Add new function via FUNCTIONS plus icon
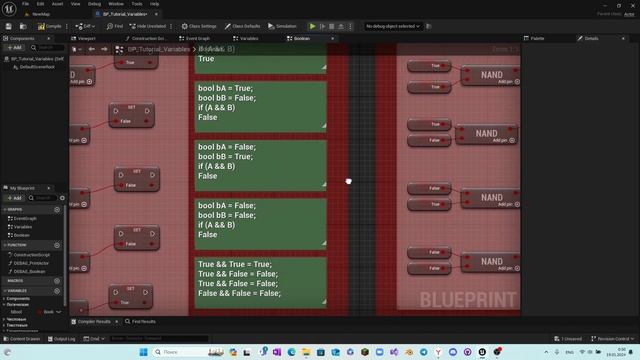The height and width of the screenshot is (360, 640). click(x=57, y=245)
